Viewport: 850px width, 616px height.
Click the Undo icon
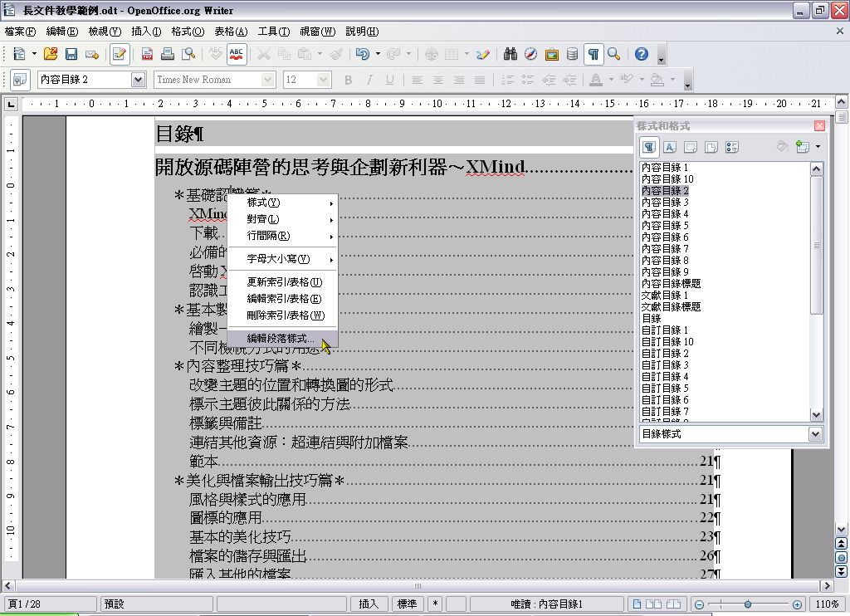tap(363, 54)
